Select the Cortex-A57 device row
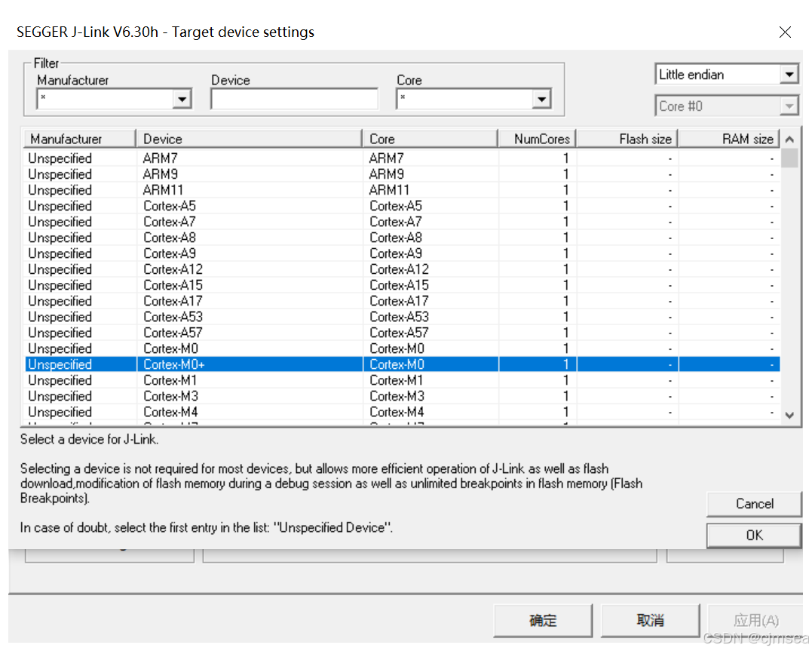The height and width of the screenshot is (651, 812). point(403,332)
